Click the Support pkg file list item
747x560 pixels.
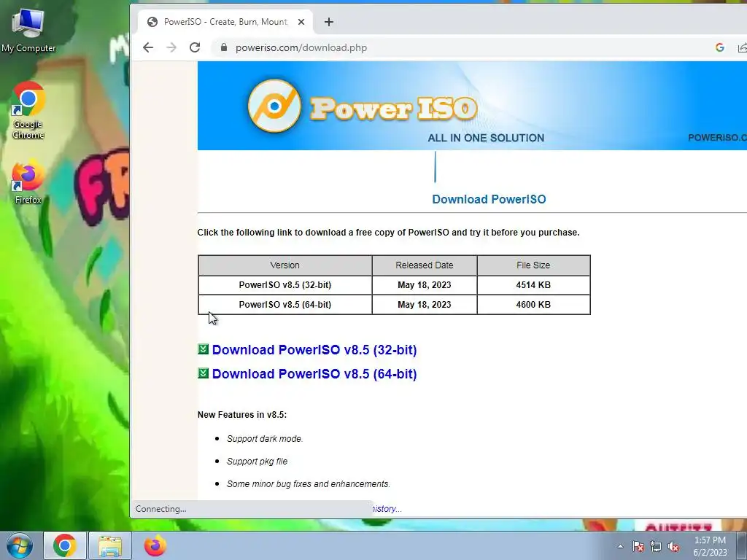click(258, 461)
